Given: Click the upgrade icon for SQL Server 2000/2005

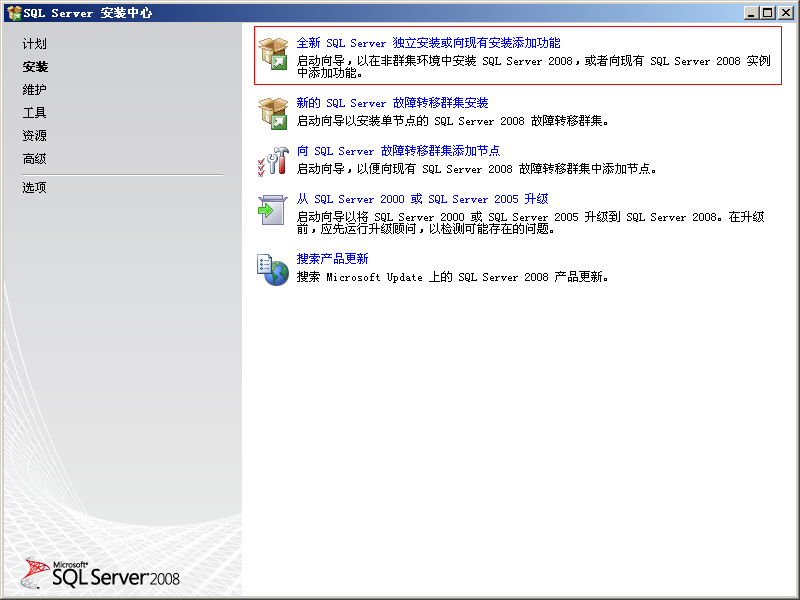Looking at the screenshot, I should click(272, 210).
